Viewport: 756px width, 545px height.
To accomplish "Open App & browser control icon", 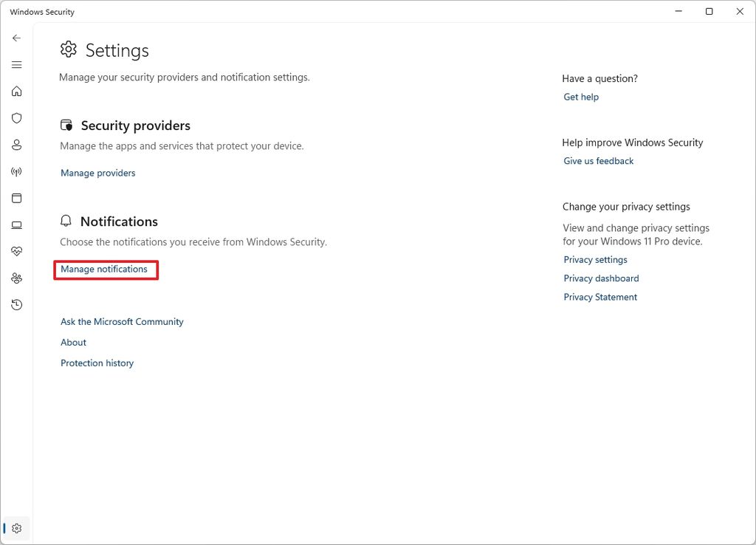I will tap(16, 198).
